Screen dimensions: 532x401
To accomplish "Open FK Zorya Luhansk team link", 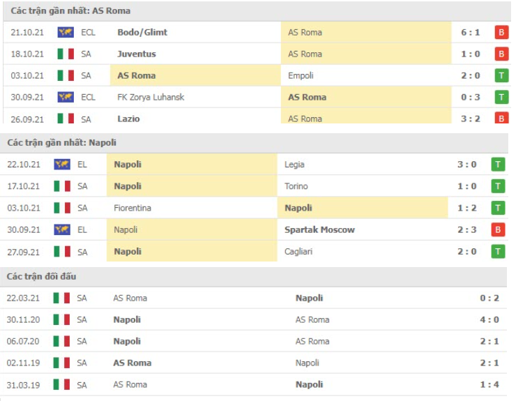I will [x=151, y=98].
